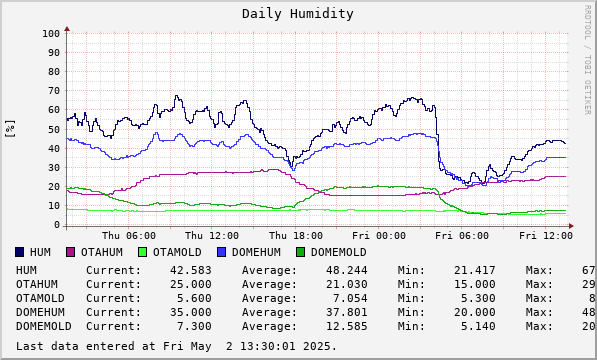This screenshot has width=597, height=360.
Task: Click the '60' y-axis label
Action: (x=54, y=110)
